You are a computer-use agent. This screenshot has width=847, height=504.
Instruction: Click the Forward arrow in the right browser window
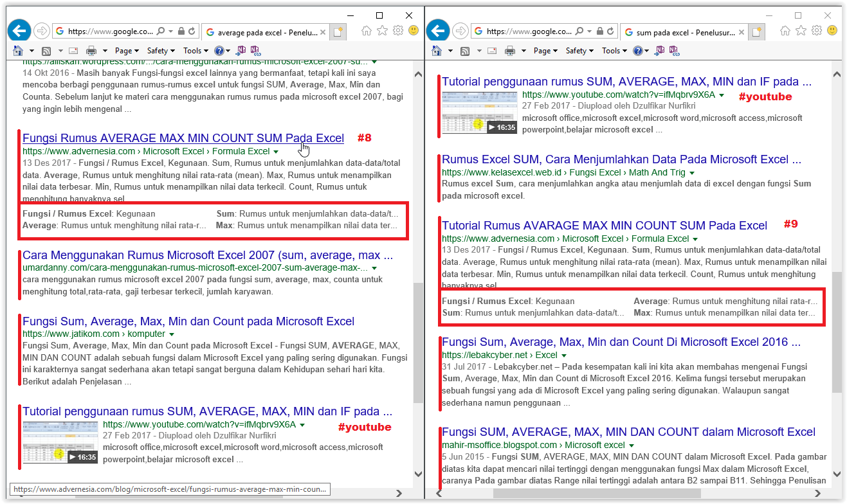[x=460, y=30]
